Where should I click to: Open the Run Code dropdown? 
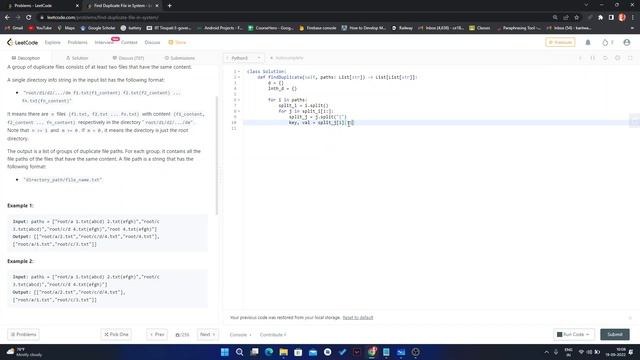[573, 334]
